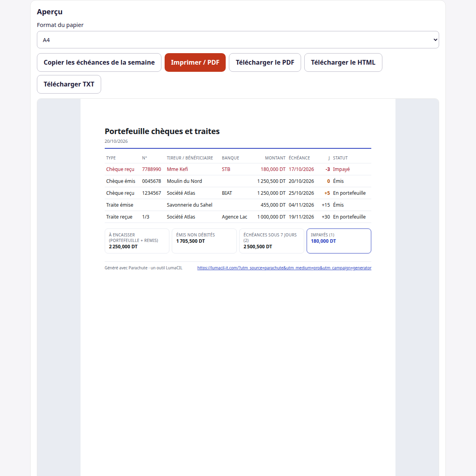Click the Généré avec Parachute footer text
Viewport: 476px width, 476px height.
pyautogui.click(x=144, y=268)
